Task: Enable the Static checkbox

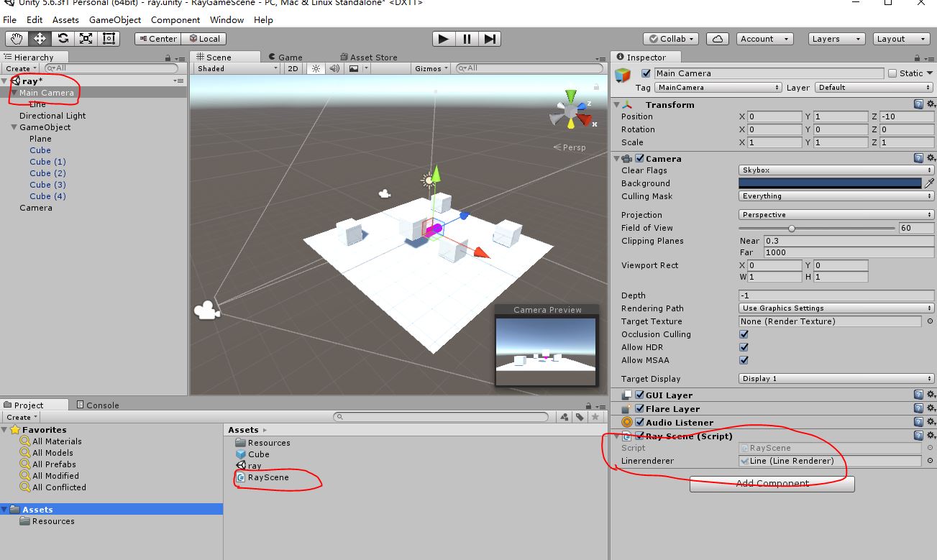Action: 892,73
